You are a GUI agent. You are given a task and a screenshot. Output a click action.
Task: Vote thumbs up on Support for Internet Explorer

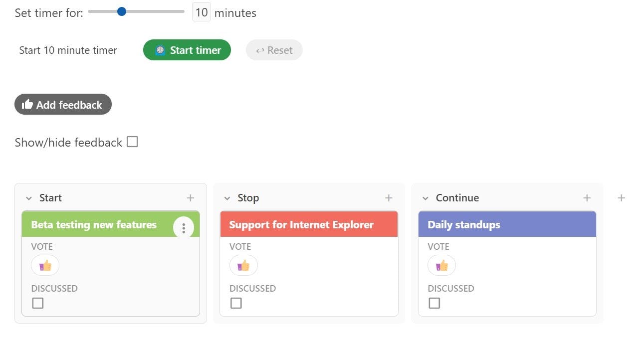[243, 265]
